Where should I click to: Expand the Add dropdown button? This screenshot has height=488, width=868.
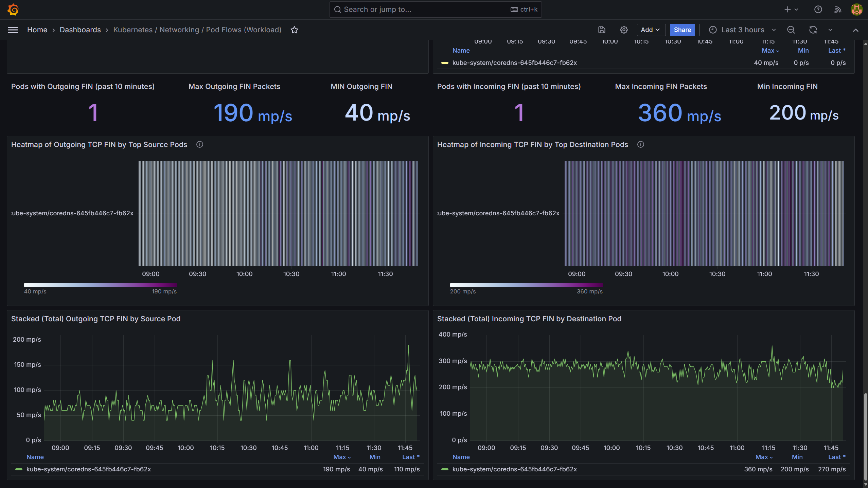[x=650, y=30]
